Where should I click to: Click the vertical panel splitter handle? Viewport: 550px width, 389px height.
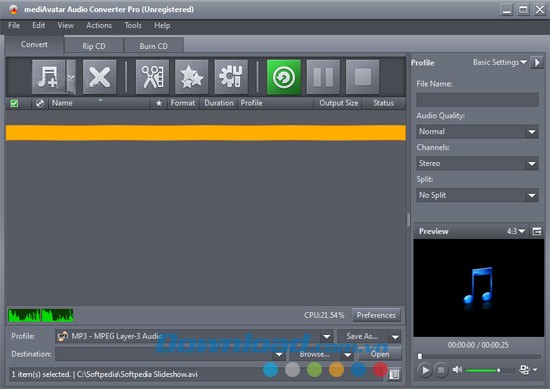point(408,220)
